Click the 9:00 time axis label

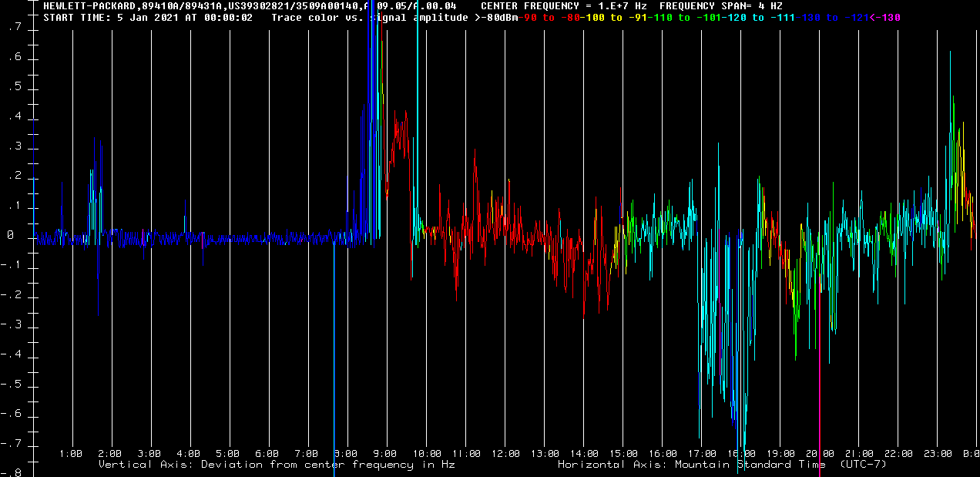385,454
